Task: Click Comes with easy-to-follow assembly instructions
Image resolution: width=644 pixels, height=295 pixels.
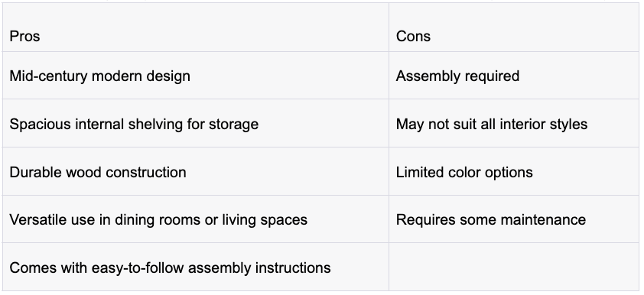Action: [170, 267]
